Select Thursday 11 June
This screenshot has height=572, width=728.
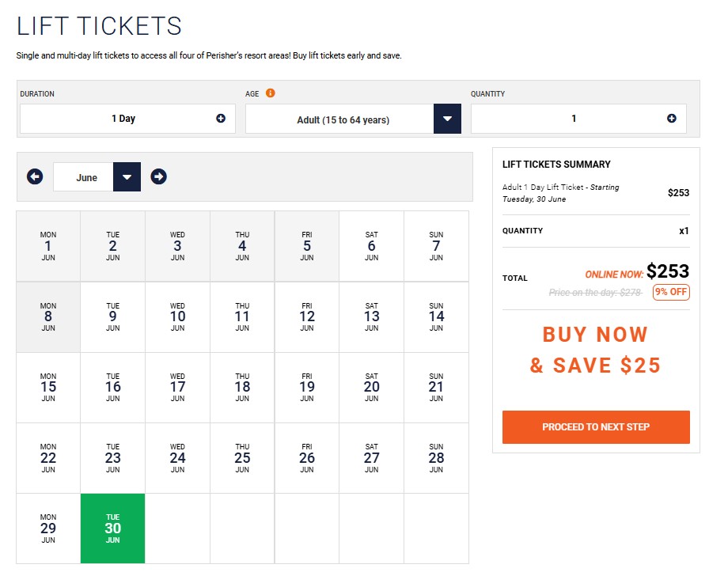click(242, 316)
